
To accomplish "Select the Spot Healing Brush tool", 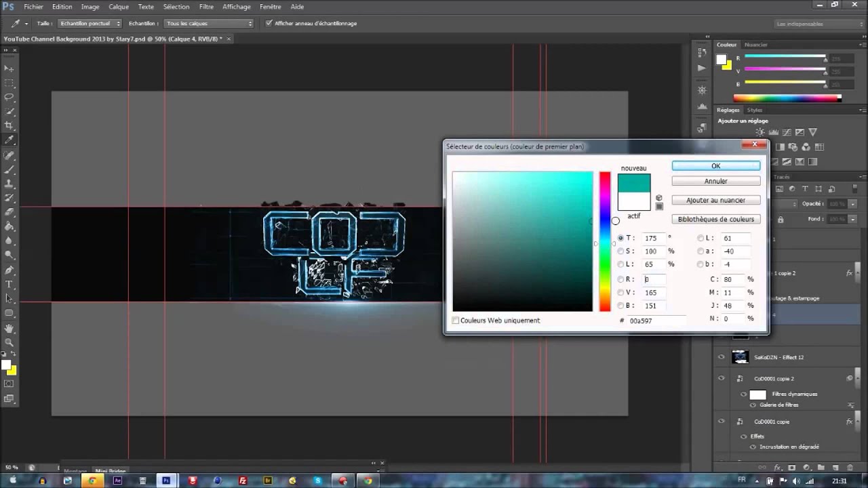I will pos(9,155).
